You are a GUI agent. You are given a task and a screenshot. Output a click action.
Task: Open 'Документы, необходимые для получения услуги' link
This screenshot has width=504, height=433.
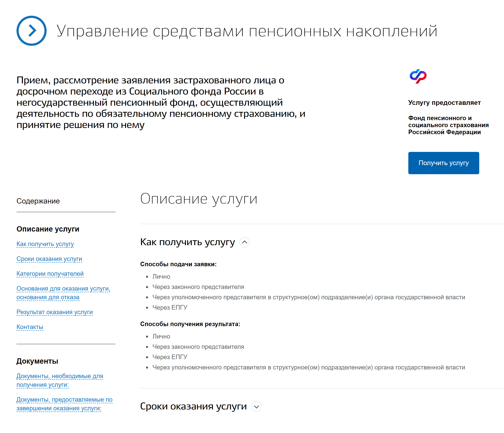60,380
